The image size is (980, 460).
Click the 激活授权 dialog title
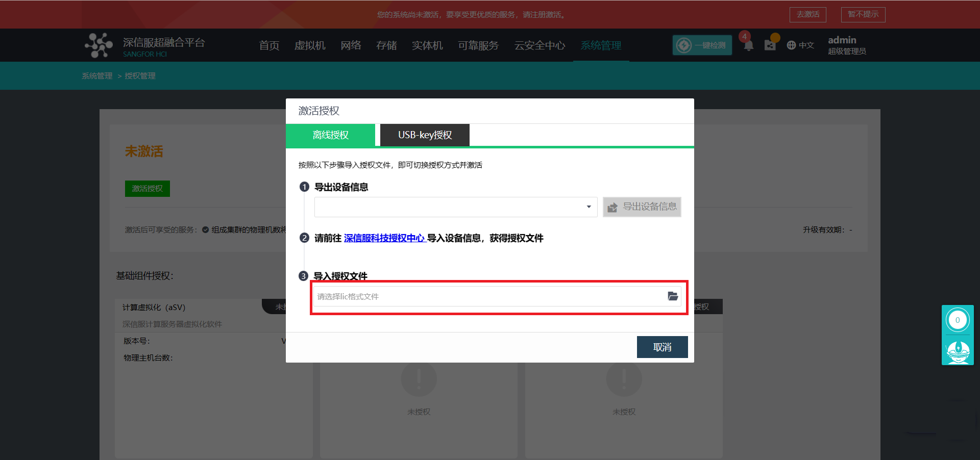[319, 111]
